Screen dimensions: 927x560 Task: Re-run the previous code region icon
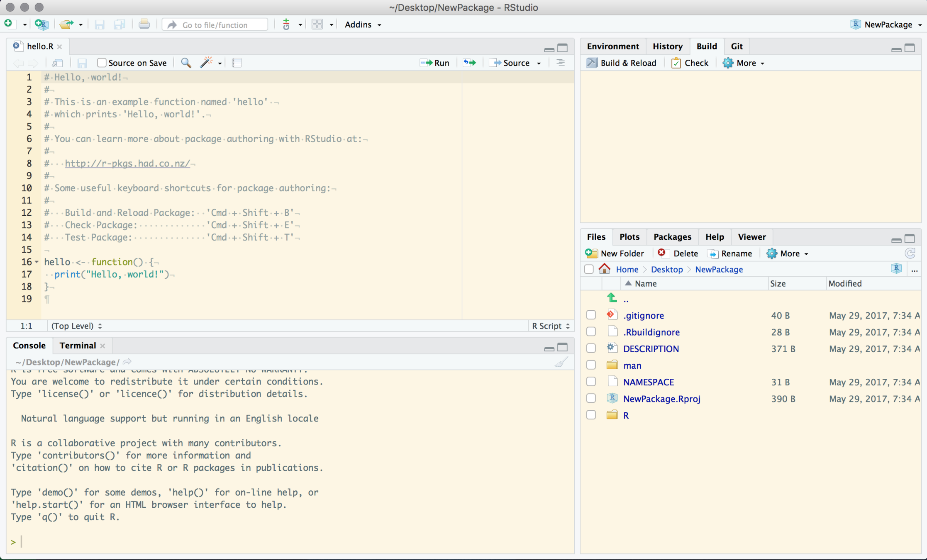(470, 63)
